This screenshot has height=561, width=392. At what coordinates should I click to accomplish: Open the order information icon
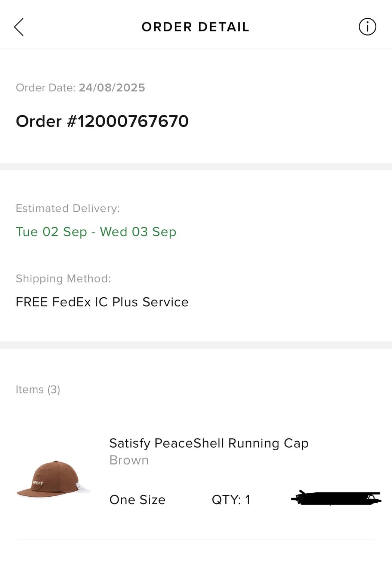click(x=367, y=27)
